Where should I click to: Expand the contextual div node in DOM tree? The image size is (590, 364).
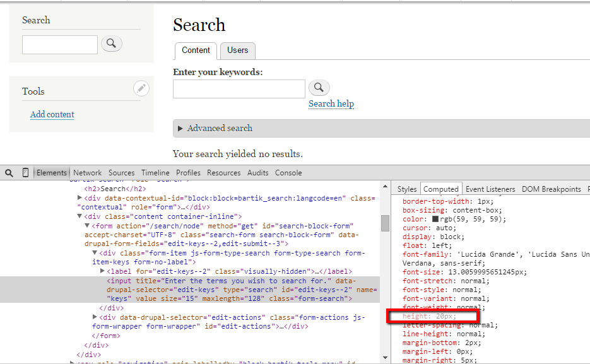(80, 197)
